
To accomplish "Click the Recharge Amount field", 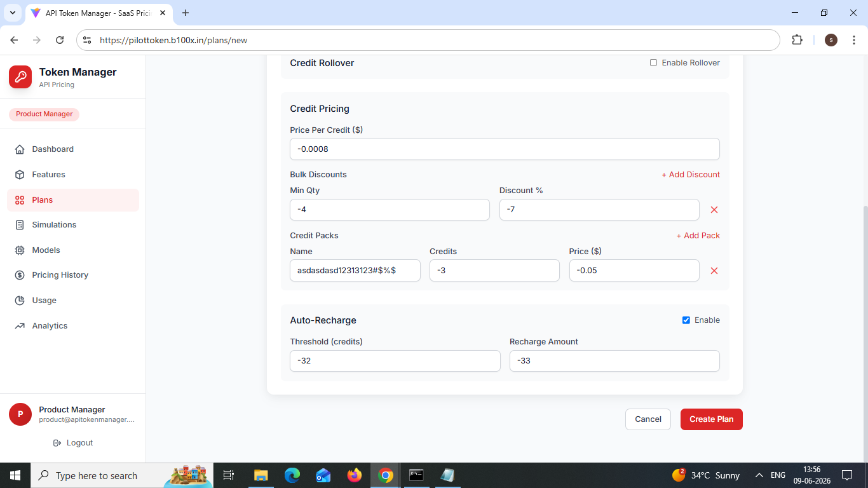I will [x=614, y=361].
